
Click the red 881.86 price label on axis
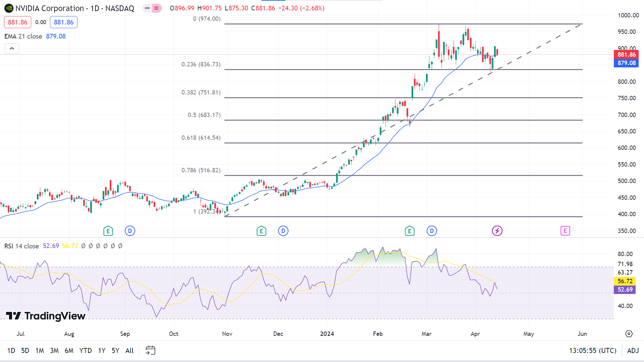(627, 55)
